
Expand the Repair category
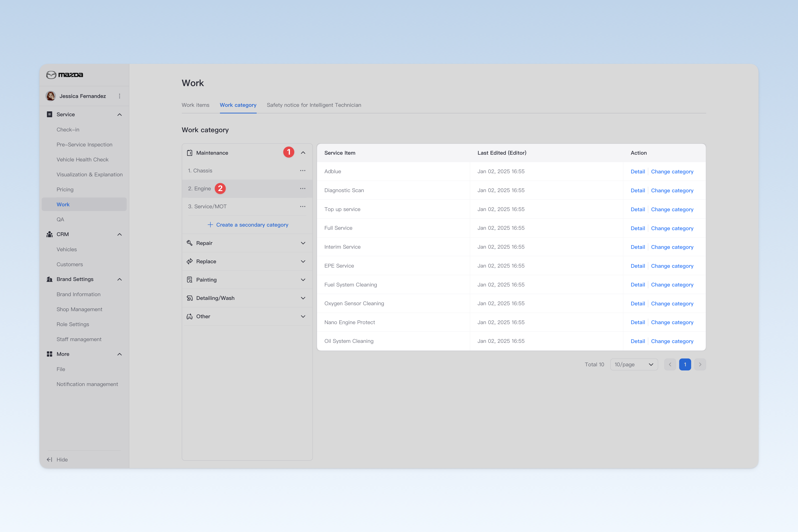click(x=303, y=243)
